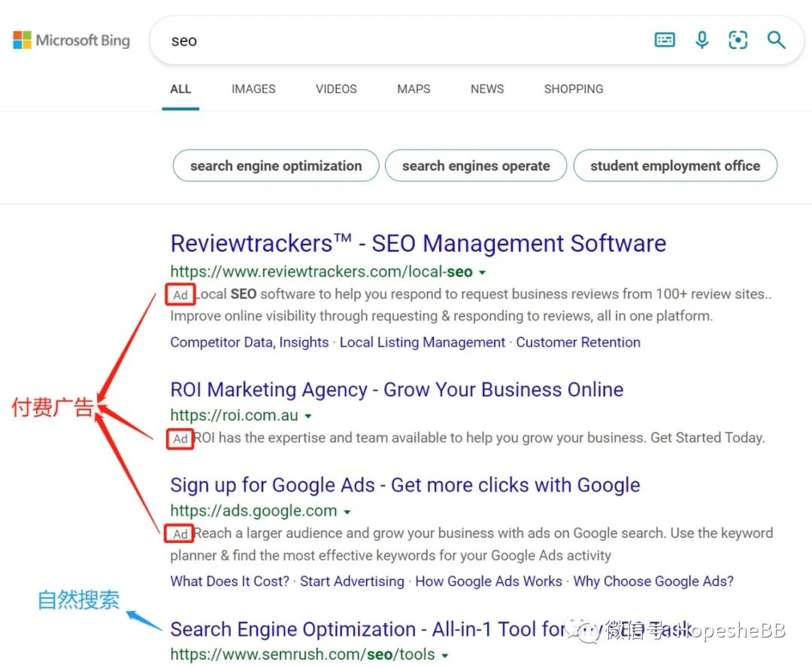The height and width of the screenshot is (668, 812).
Task: Click the Microsoft Bing logo
Action: pyautogui.click(x=71, y=40)
